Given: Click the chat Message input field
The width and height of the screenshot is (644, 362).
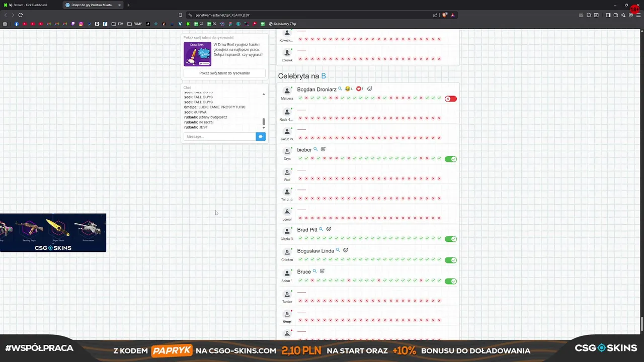Looking at the screenshot, I should 219,136.
